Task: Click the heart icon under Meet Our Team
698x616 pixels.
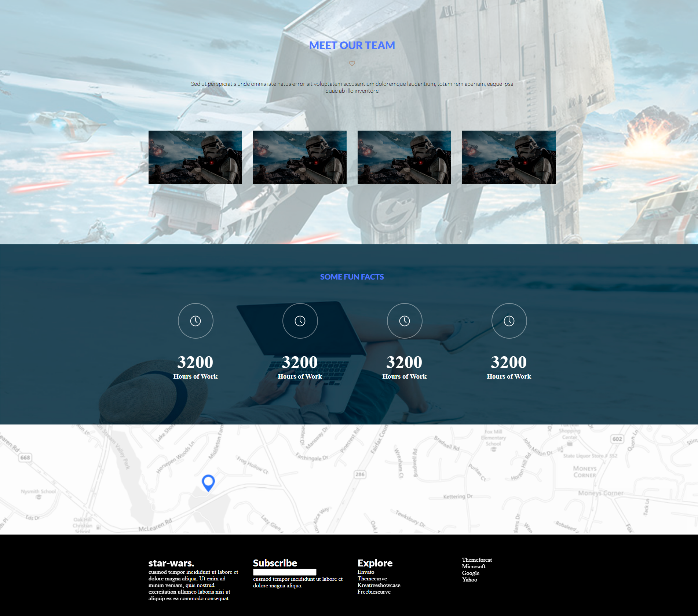Action: pos(352,63)
